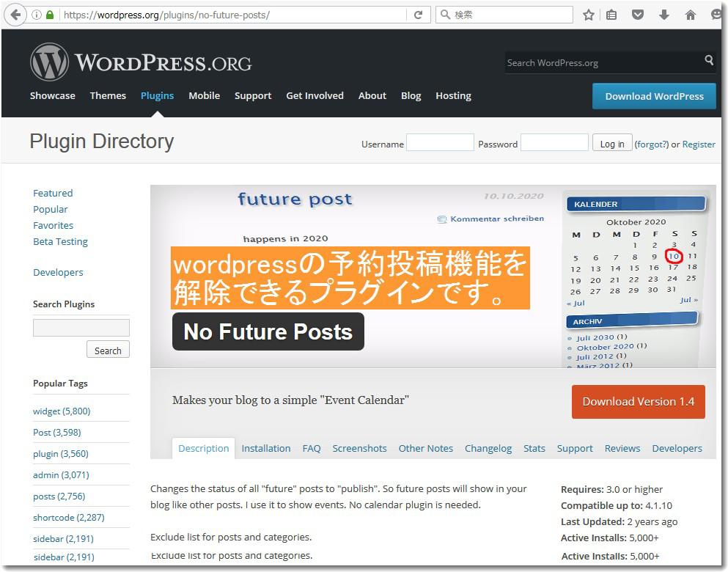The height and width of the screenshot is (572, 728).
Task: Open the Featured plugins link
Action: 53,193
